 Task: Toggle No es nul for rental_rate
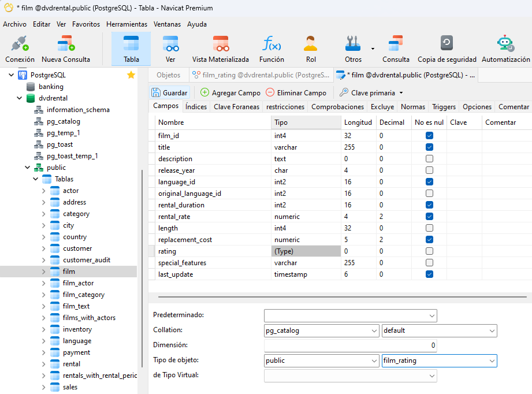tap(429, 216)
